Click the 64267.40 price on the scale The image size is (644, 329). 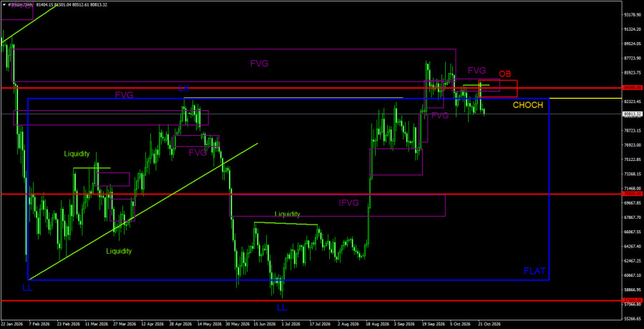[x=632, y=247]
